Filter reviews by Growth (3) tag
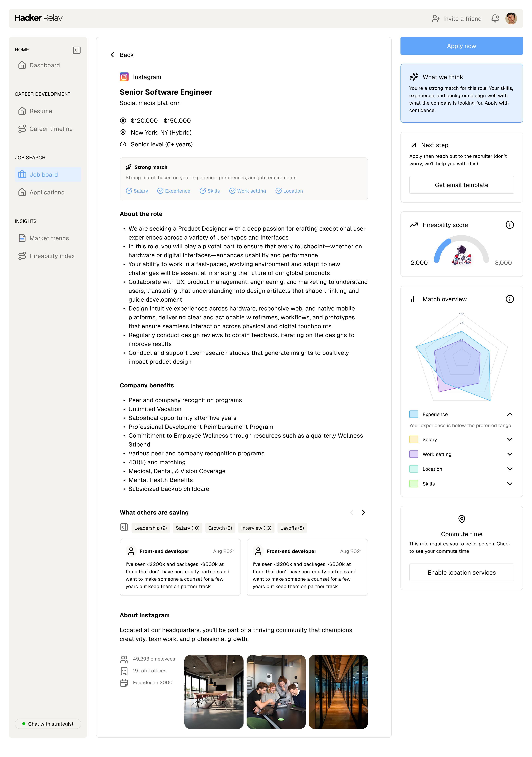This screenshot has width=532, height=757. [x=220, y=528]
